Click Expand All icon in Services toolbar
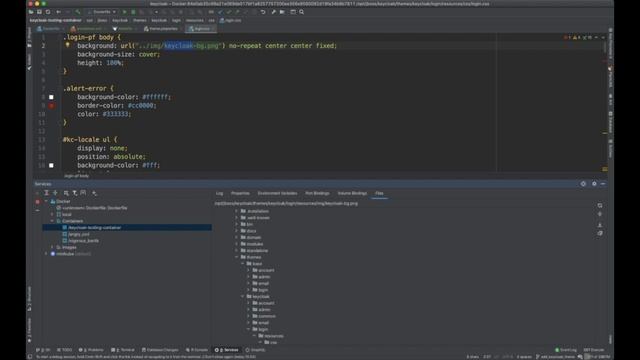This screenshot has height=360, width=640. [x=47, y=193]
